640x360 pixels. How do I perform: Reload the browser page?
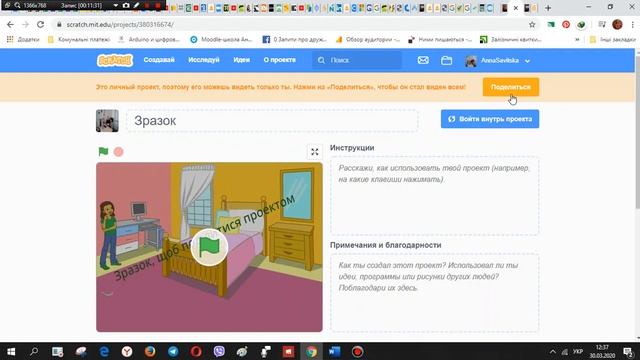[x=40, y=24]
